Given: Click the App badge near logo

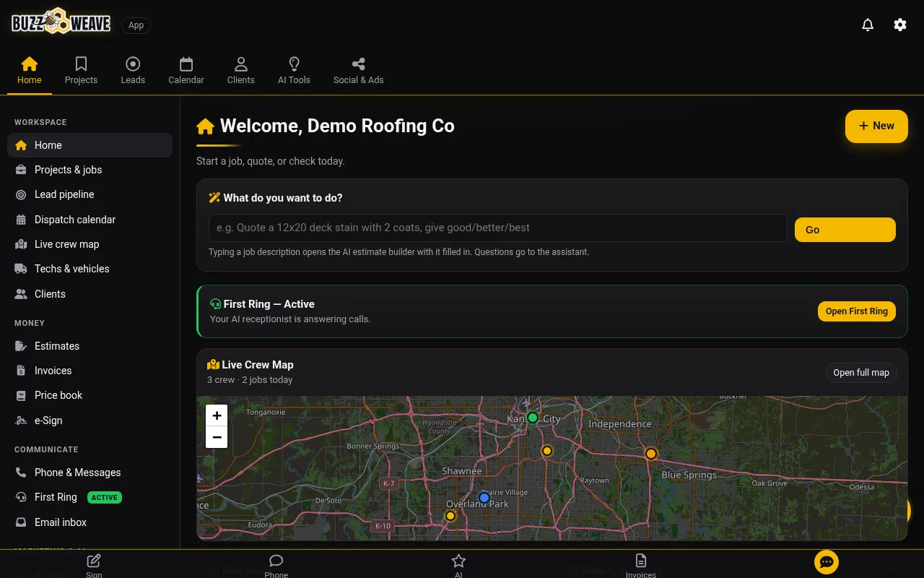Looking at the screenshot, I should pos(136,25).
